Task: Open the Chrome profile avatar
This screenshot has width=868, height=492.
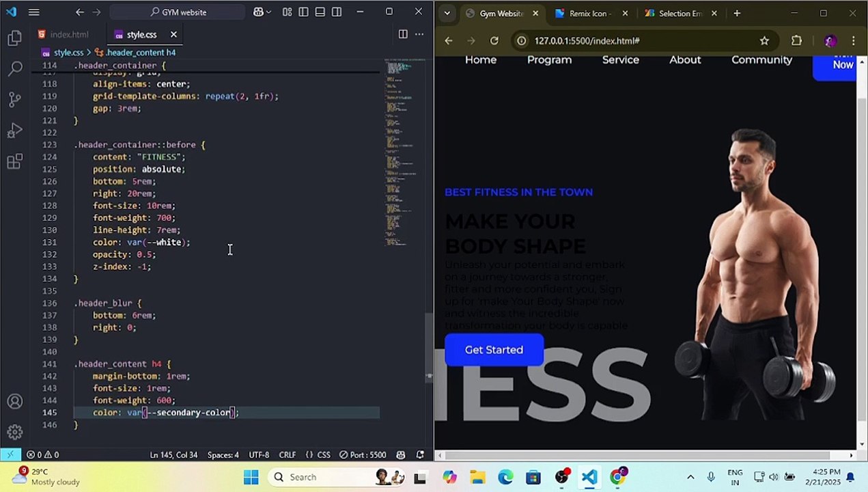Action: pyautogui.click(x=830, y=40)
